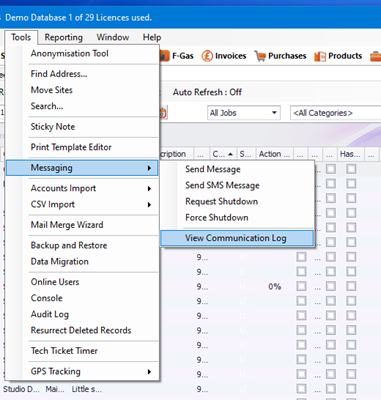Select View Communication Log menu item
Image resolution: width=381 pixels, height=400 pixels.
237,238
